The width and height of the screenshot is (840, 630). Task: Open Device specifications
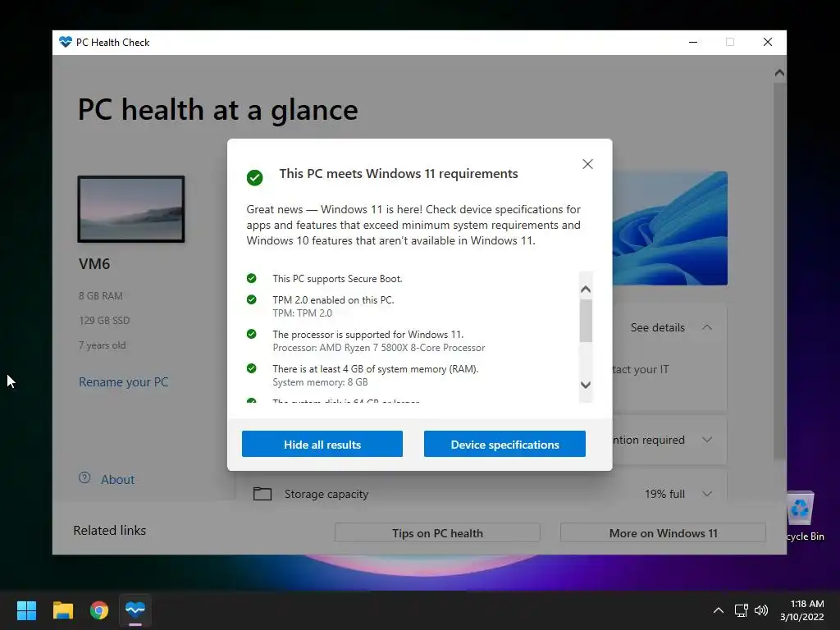504,444
